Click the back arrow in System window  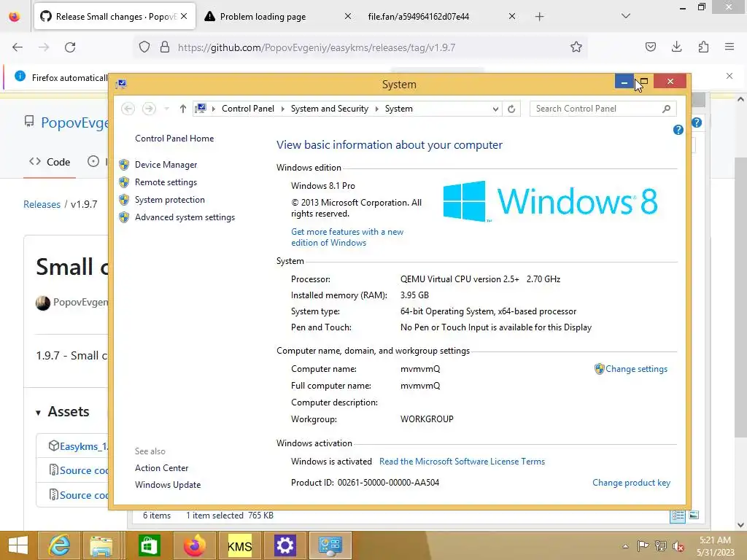128,109
